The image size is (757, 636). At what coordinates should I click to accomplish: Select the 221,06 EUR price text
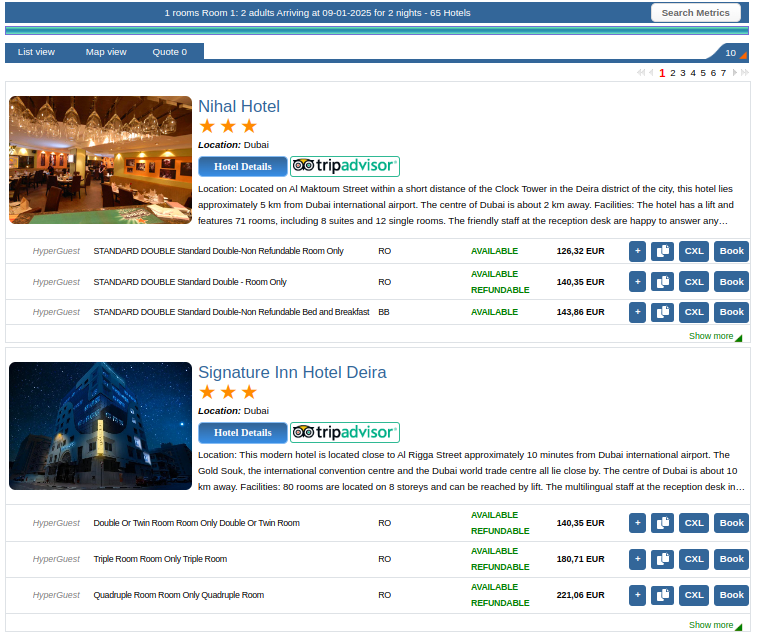pyautogui.click(x=580, y=595)
